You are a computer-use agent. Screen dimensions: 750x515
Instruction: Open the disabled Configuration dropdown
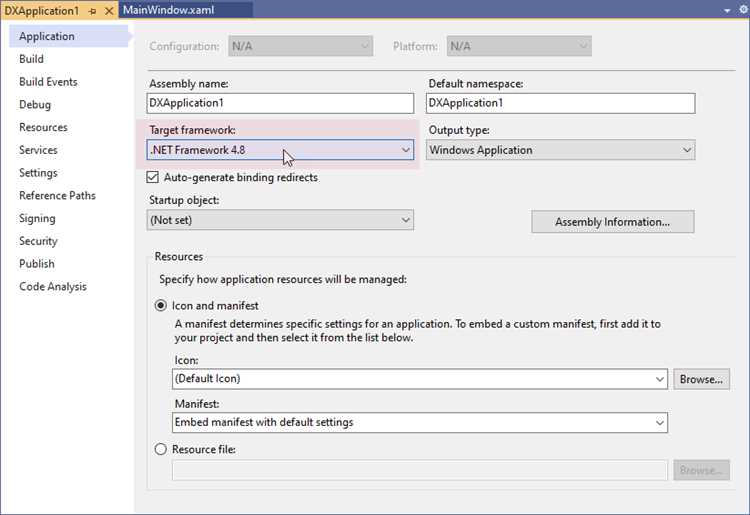point(300,46)
